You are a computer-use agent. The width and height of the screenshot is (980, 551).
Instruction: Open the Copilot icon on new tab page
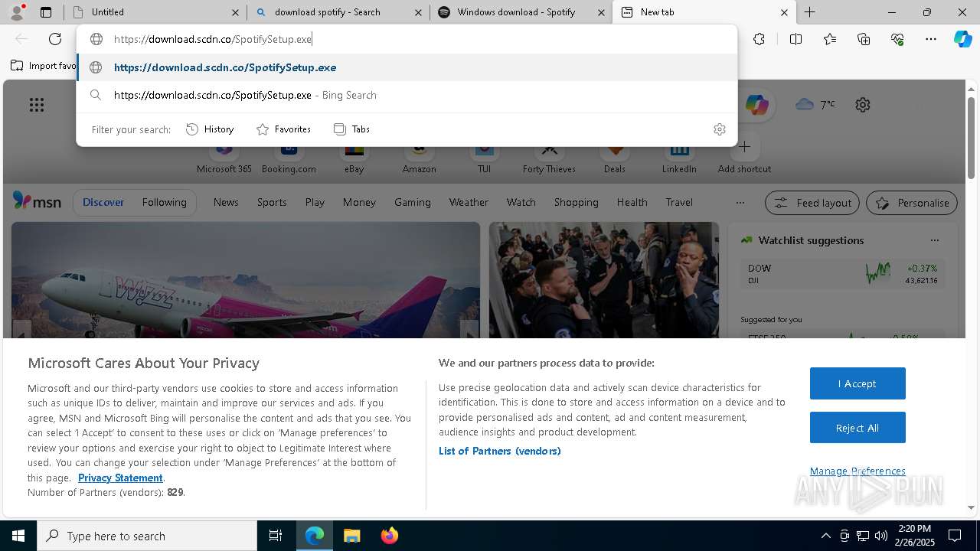[x=756, y=105]
